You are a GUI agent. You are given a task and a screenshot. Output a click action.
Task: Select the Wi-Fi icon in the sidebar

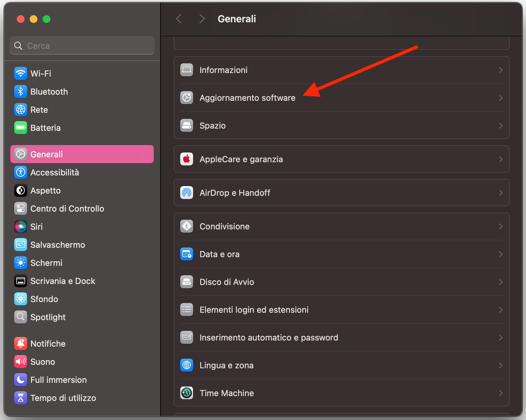click(20, 73)
